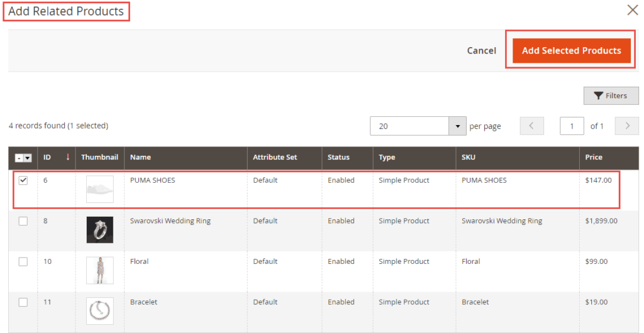This screenshot has height=333, width=644.
Task: Click the Add Selected Products button
Action: pyautogui.click(x=571, y=51)
